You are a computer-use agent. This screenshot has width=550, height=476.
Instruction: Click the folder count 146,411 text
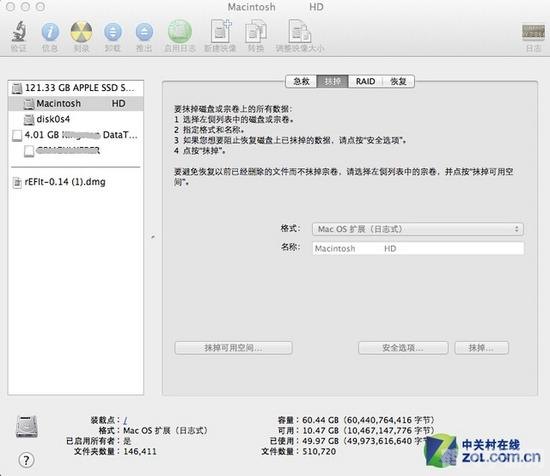[140, 451]
